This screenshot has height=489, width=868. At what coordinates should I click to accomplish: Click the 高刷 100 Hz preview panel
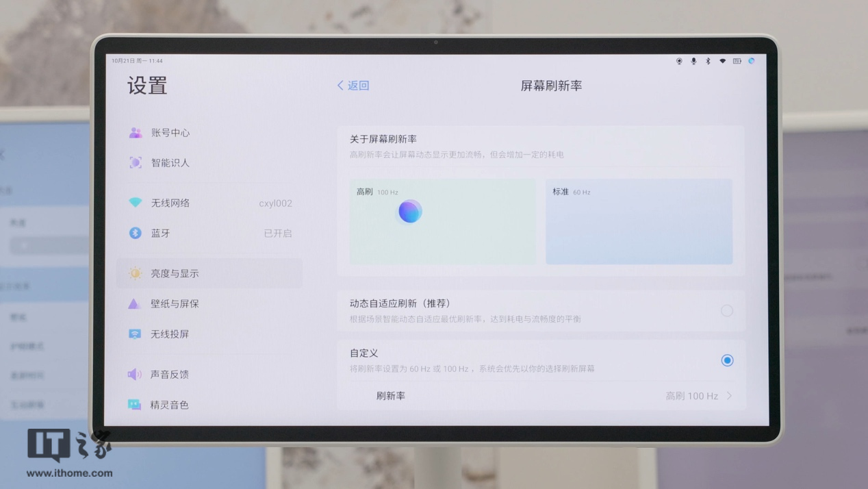click(x=443, y=222)
